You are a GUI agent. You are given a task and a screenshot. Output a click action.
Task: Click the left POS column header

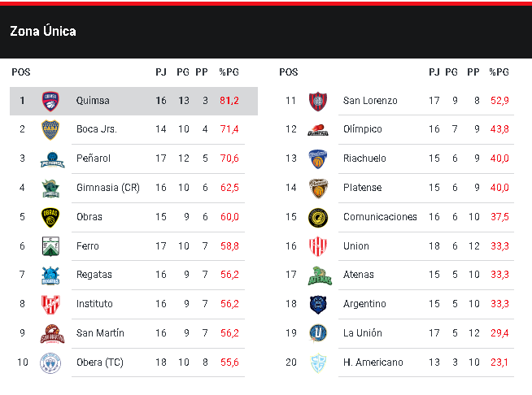click(20, 72)
